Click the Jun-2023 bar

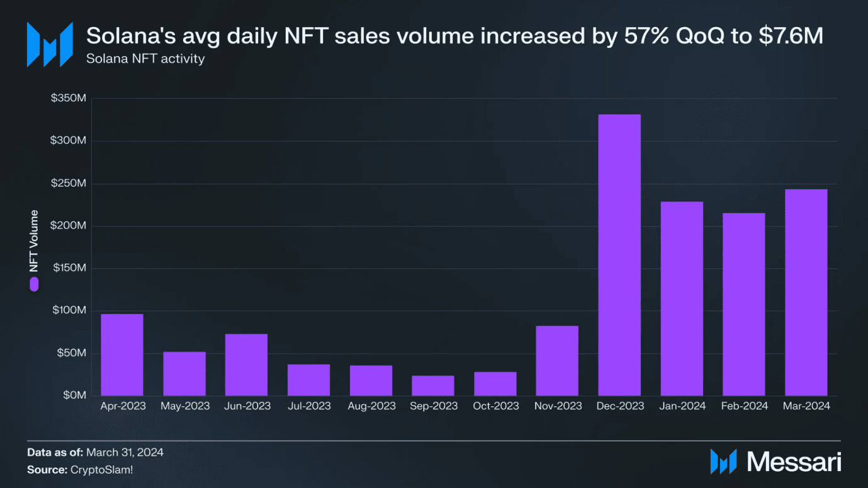point(246,365)
